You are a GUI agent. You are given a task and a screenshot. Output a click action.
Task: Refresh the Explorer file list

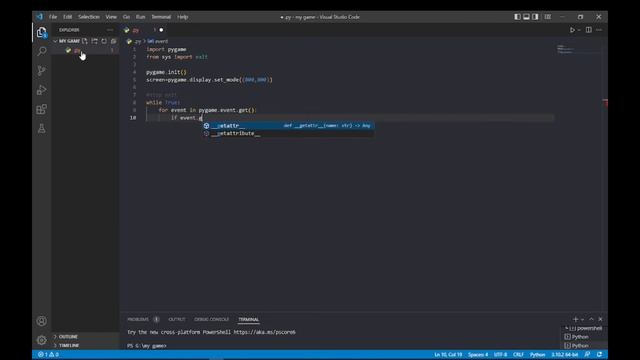pyautogui.click(x=104, y=41)
